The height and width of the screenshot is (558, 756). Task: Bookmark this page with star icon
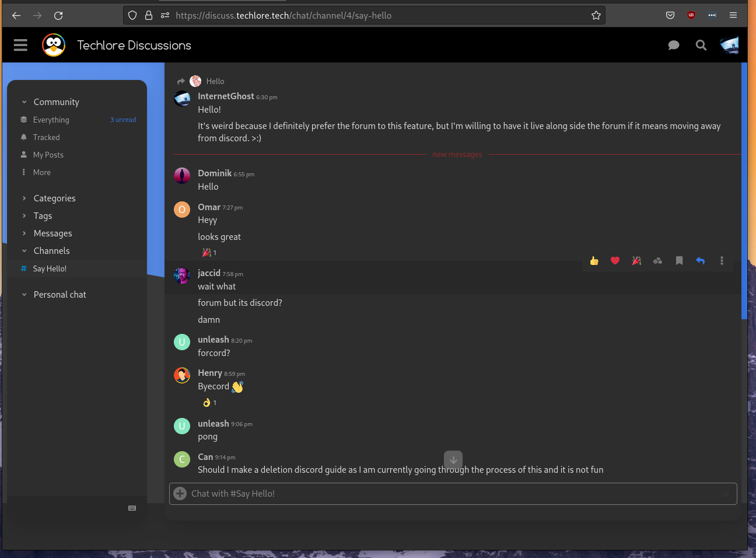click(596, 16)
